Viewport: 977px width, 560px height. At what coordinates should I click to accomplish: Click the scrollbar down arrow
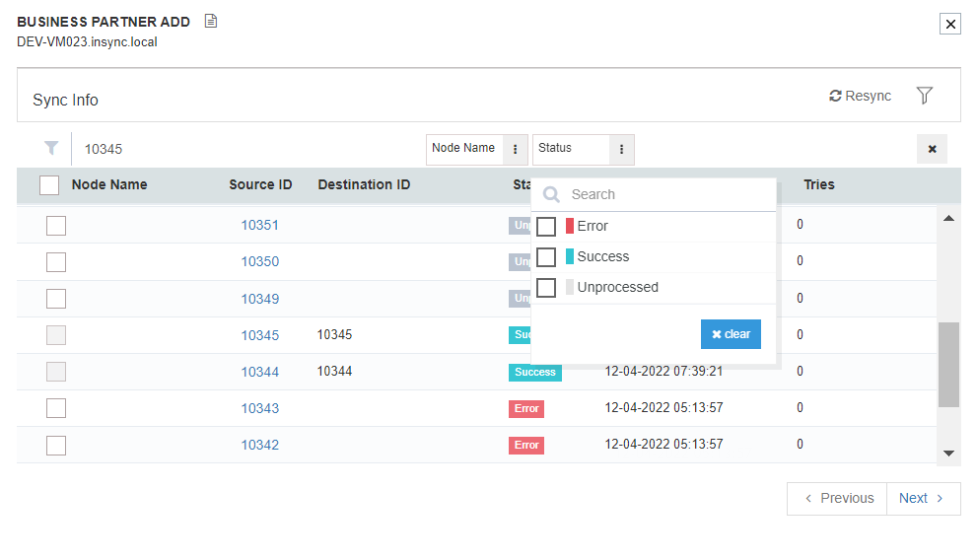[x=948, y=453]
